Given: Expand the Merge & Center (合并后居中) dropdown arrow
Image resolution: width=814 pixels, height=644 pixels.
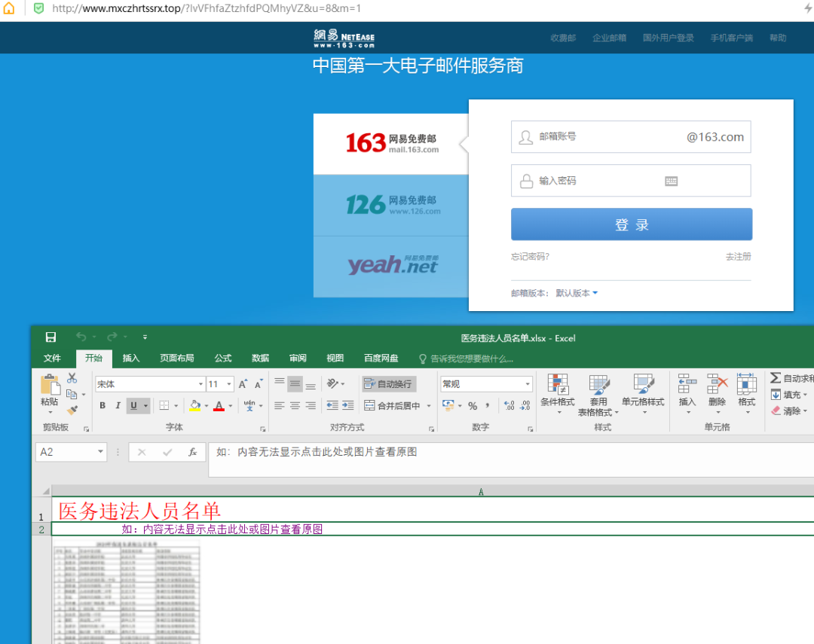Looking at the screenshot, I should (x=429, y=406).
